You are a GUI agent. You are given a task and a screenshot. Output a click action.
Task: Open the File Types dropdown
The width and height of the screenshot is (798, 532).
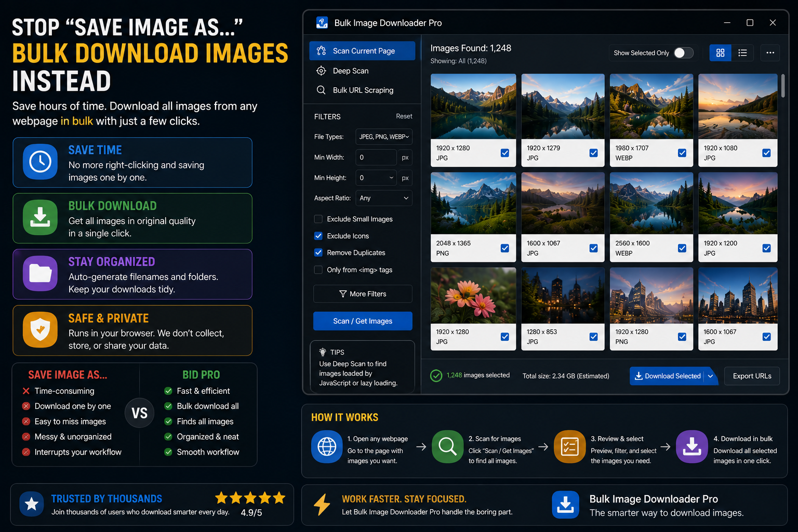click(x=384, y=137)
